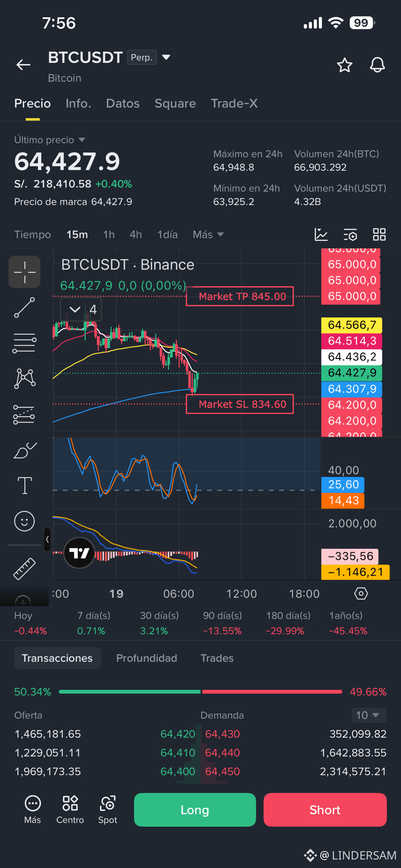
Task: Switch to the Precio tab
Action: 32,103
